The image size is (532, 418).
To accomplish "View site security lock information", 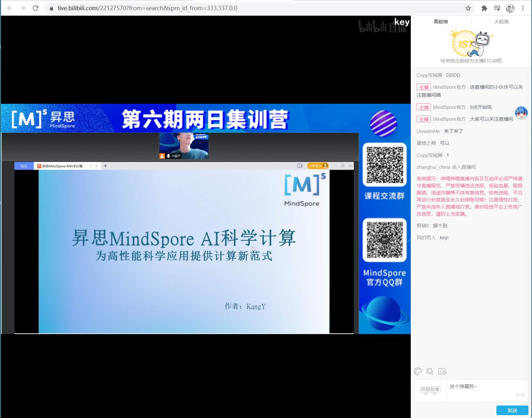I will tap(51, 8).
